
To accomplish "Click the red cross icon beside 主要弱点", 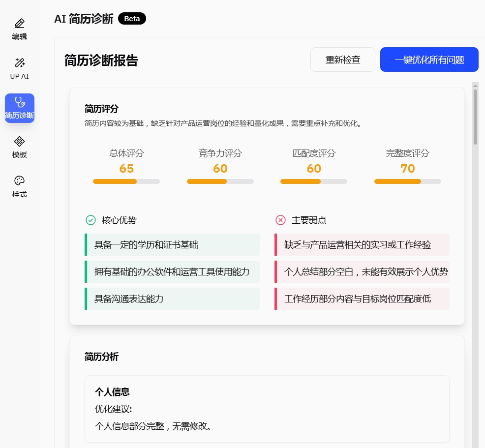I will click(280, 220).
